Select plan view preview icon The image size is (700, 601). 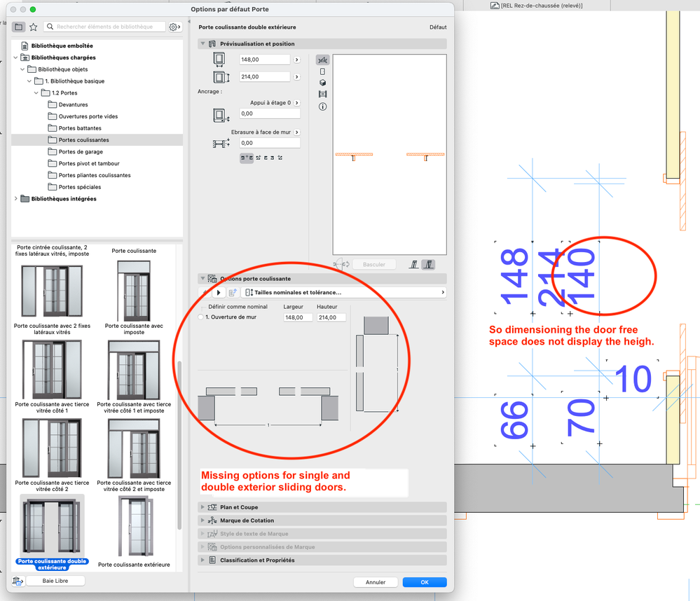point(322,60)
